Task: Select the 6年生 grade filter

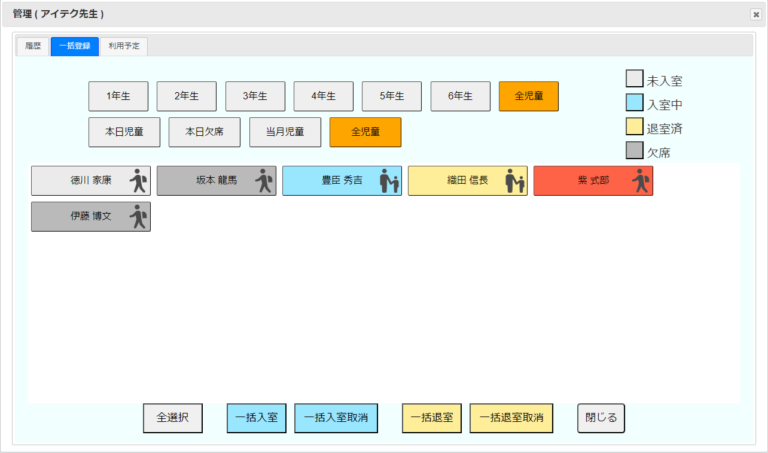Action: tap(460, 96)
